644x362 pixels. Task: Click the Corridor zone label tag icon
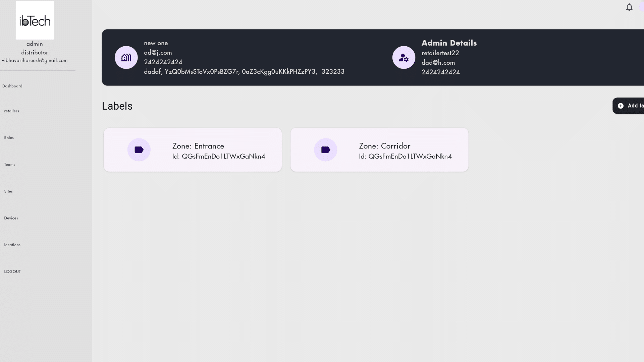(x=326, y=150)
